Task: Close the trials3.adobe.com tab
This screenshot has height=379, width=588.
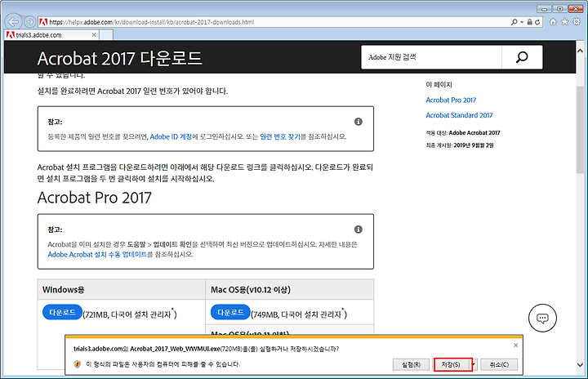Action: point(94,35)
